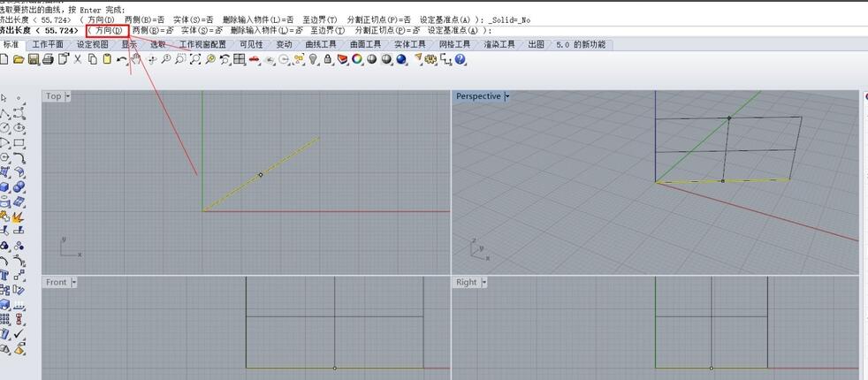
Task: Click the Zoom Extents icon
Action: click(195, 59)
